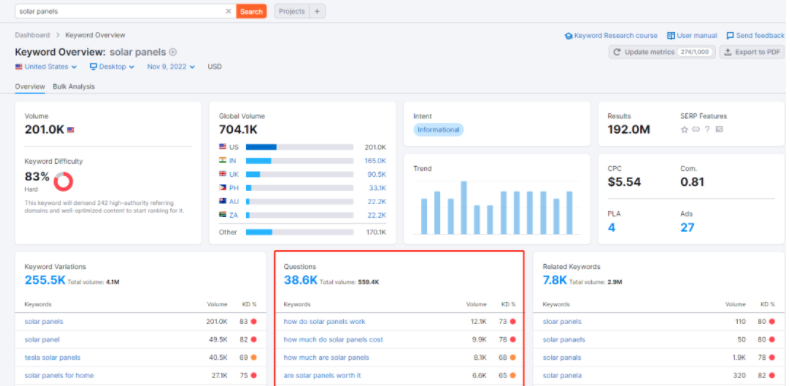Go to Dashboard breadcrumb
The height and width of the screenshot is (386, 790).
tap(32, 35)
